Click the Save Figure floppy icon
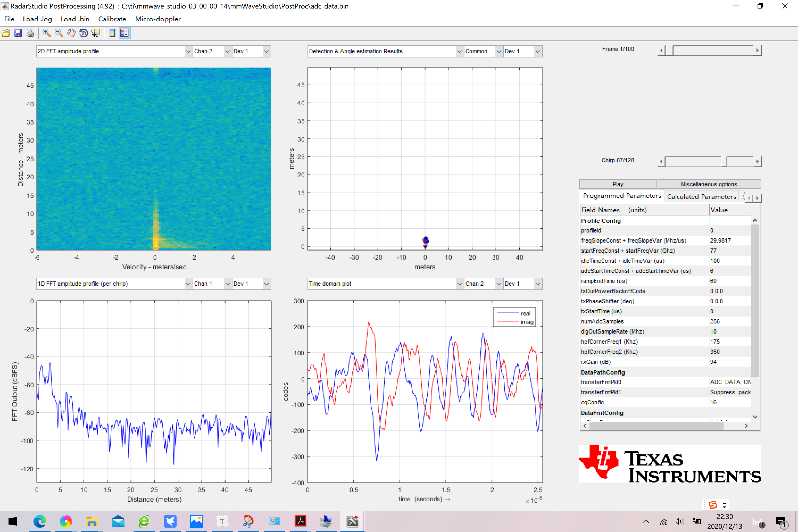 pos(18,33)
